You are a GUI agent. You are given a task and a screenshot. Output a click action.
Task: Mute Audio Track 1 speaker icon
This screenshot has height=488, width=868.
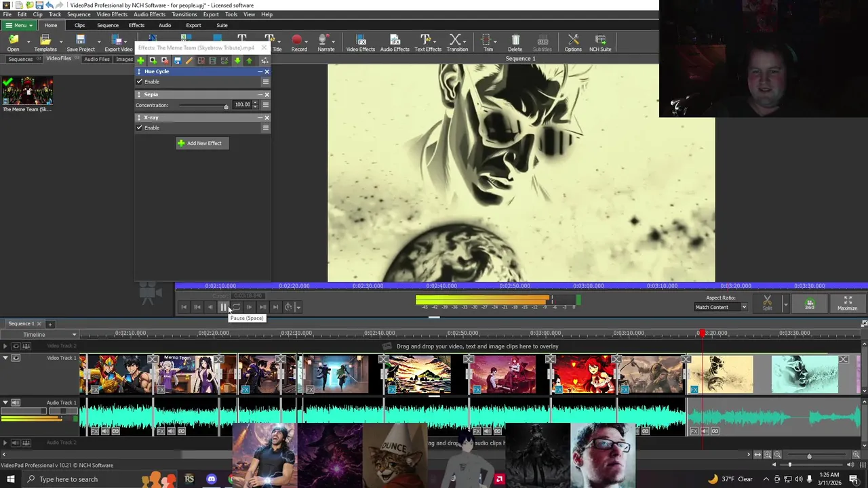click(16, 403)
